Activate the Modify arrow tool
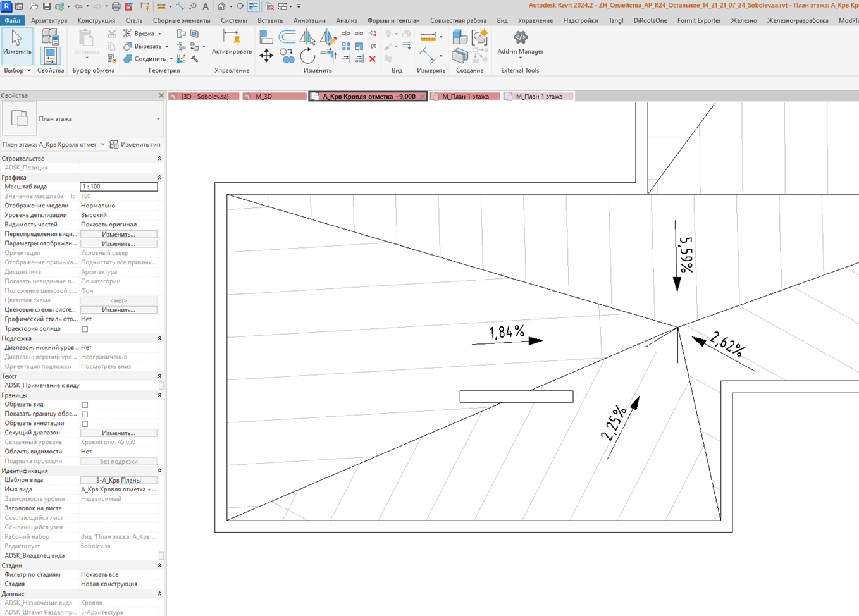 (x=17, y=46)
